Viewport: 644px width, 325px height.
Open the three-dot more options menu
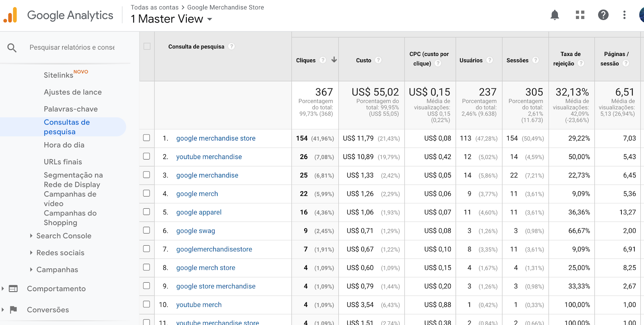[624, 15]
